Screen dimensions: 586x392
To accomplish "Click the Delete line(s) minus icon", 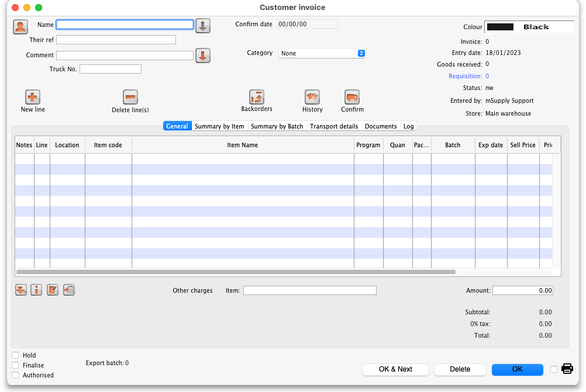I will tap(130, 98).
